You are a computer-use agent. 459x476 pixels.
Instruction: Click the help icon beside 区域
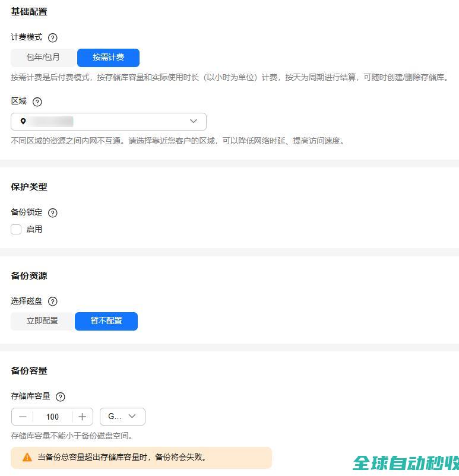click(37, 102)
